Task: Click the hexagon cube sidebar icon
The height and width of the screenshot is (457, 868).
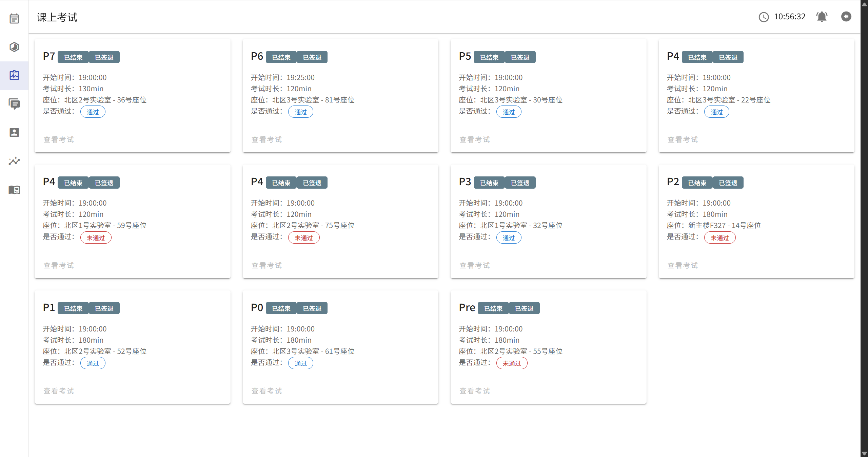Action: point(14,47)
